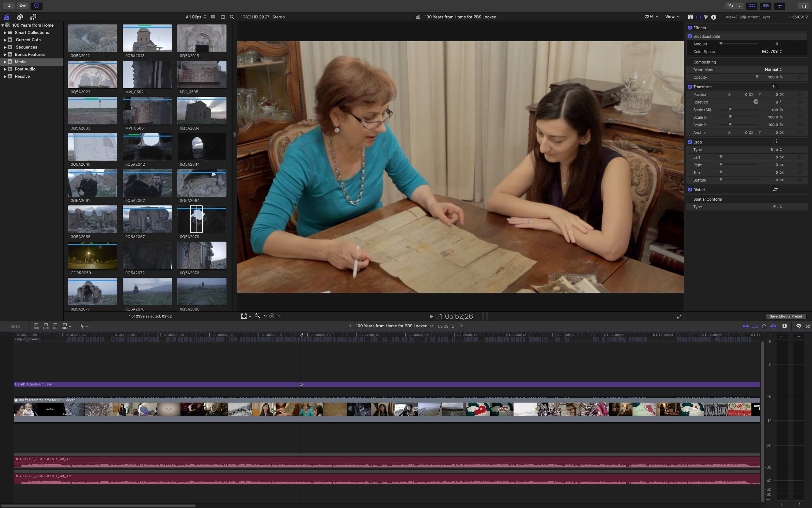Adjust the Scale (All) slider
This screenshot has width=812, height=508.
click(730, 109)
